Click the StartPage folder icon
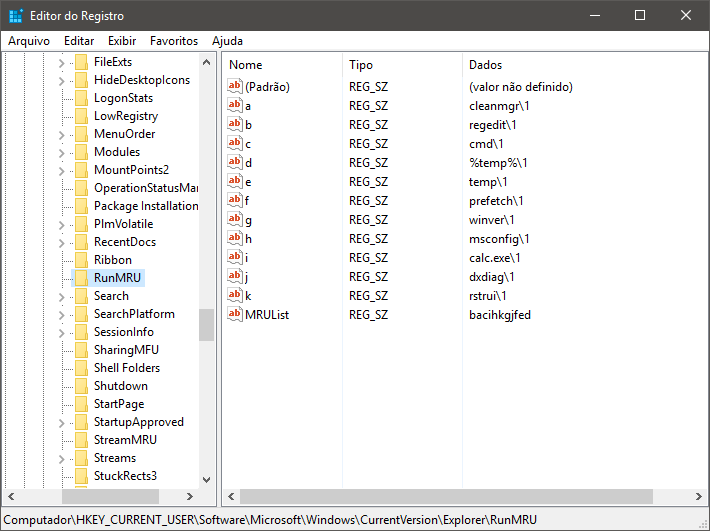 (82, 404)
